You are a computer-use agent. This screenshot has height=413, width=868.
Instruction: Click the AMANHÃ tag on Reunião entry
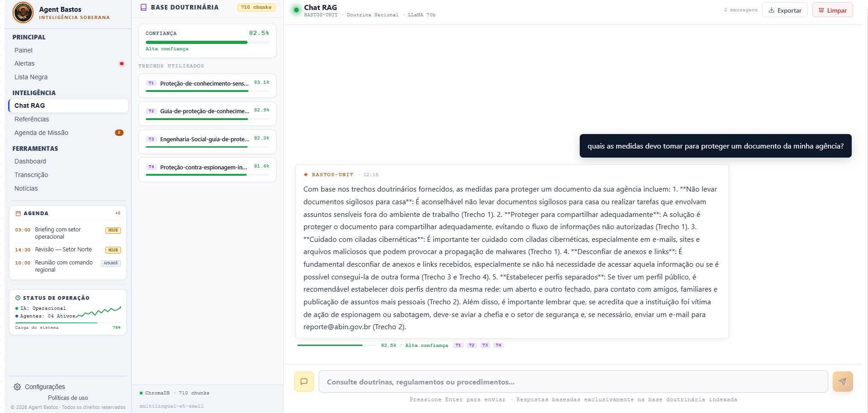[x=111, y=263]
